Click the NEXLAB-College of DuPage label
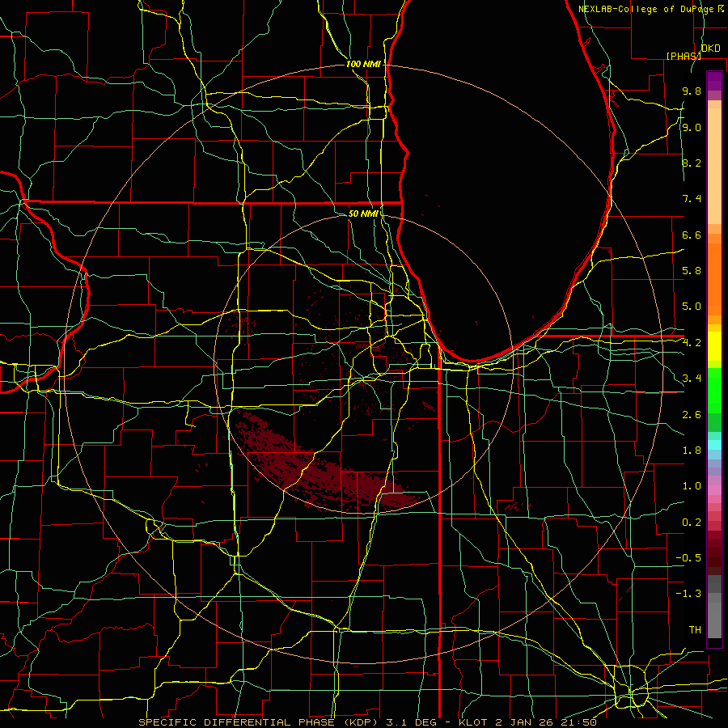 647,9
